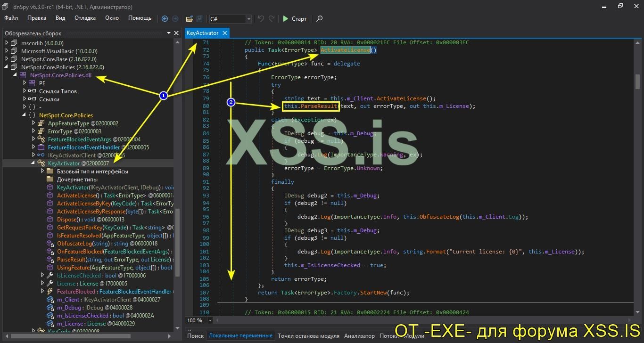This screenshot has width=644, height=343.
Task: Select the KeyActivator constructor method
Action: click(x=115, y=187)
